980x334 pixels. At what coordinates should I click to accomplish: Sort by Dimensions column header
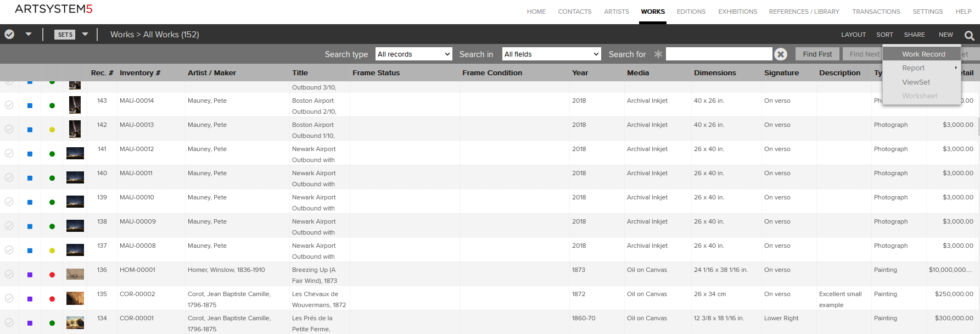[715, 73]
